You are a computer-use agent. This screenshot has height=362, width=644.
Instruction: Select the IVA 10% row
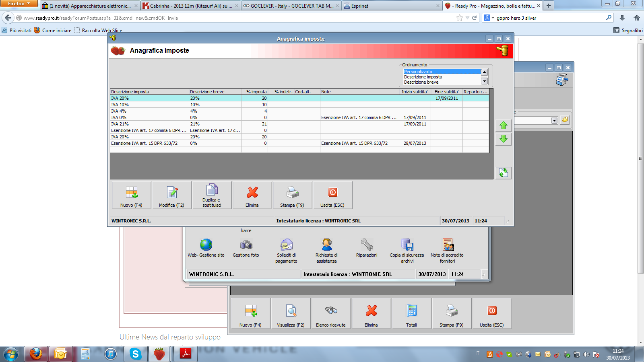click(299, 105)
